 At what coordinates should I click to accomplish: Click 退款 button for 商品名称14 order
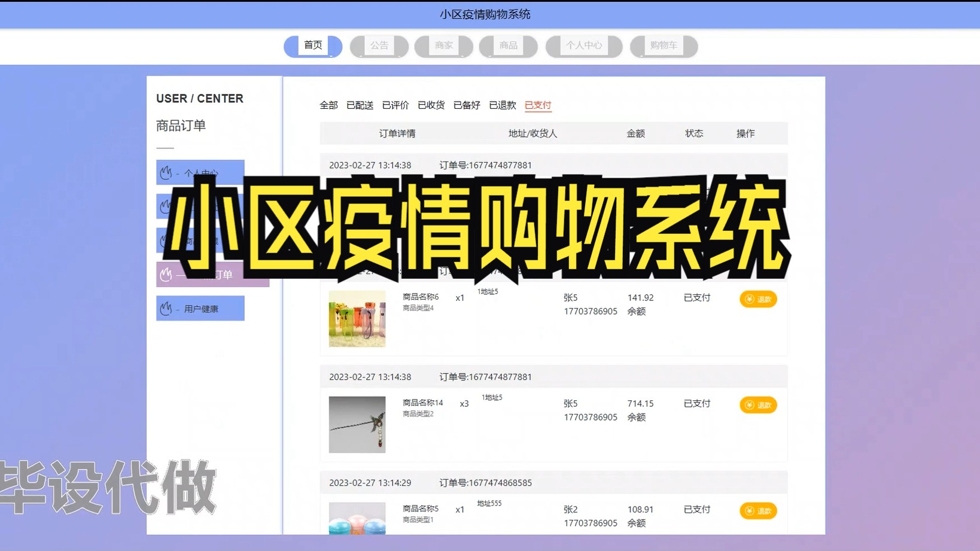click(758, 405)
